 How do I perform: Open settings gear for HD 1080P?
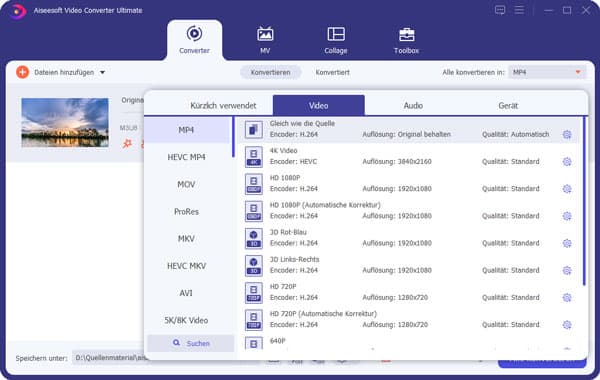567,189
